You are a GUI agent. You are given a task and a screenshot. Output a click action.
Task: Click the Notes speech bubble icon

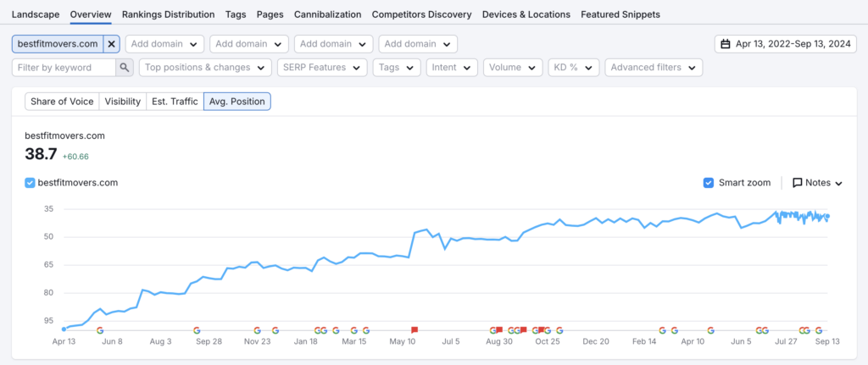coord(798,183)
